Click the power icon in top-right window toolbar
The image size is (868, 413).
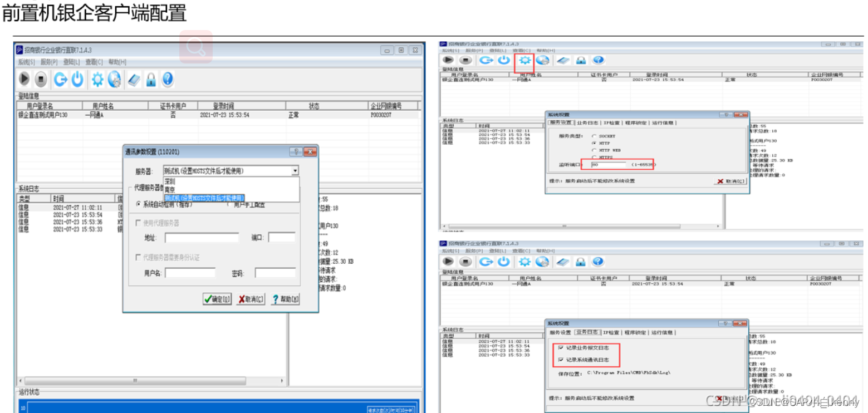pos(504,60)
